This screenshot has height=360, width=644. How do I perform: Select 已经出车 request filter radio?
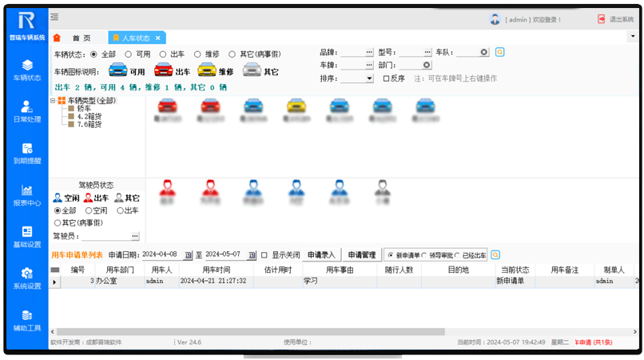(457, 255)
